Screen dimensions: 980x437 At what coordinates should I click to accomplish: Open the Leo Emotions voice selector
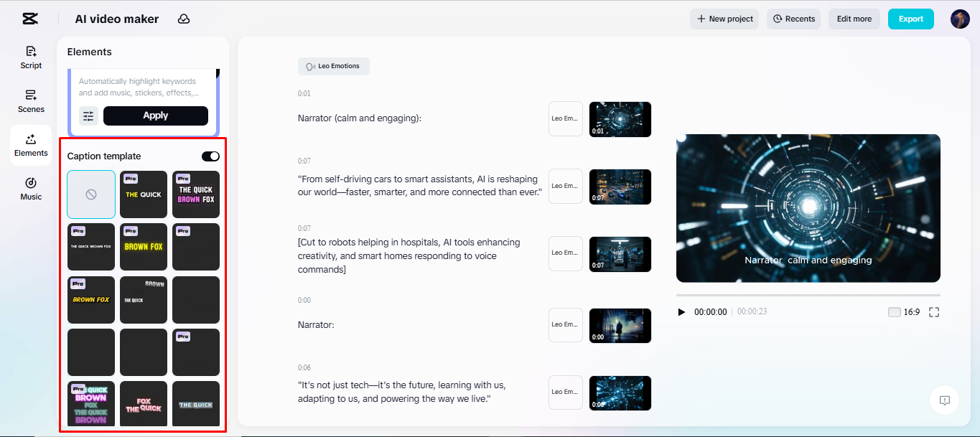coord(333,66)
